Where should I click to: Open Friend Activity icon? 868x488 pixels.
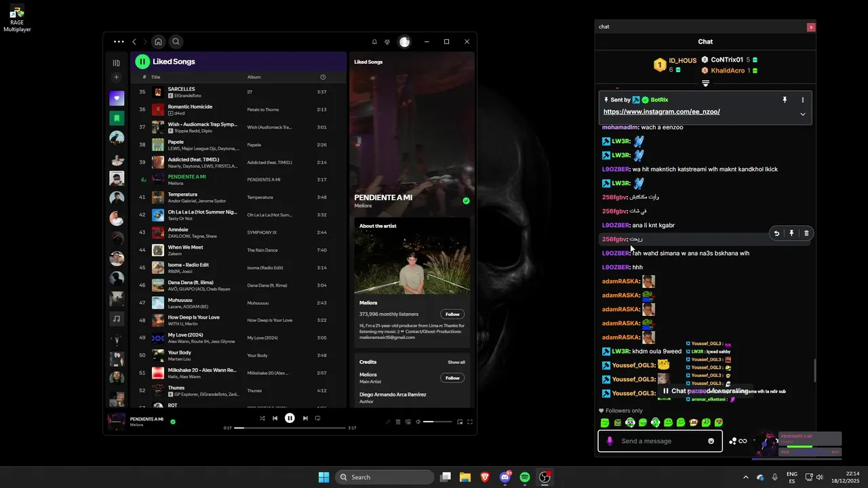pyautogui.click(x=387, y=42)
